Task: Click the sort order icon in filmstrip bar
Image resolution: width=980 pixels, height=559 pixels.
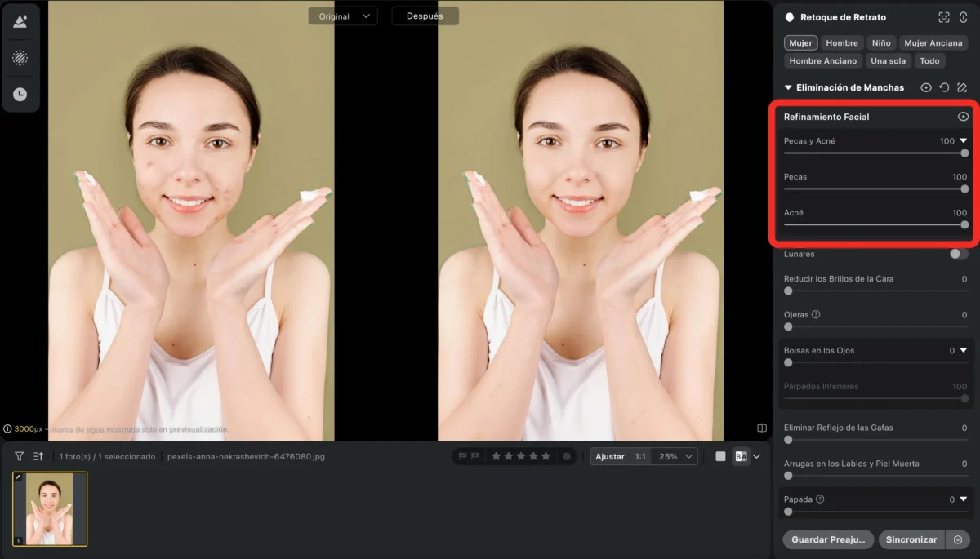Action: [38, 456]
